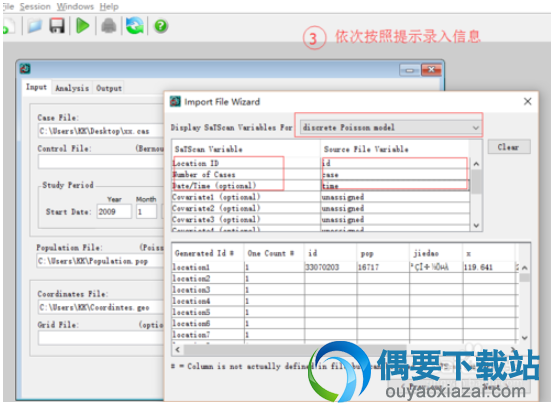Click the globe update check icon
The width and height of the screenshot is (551, 403).
pos(135,26)
